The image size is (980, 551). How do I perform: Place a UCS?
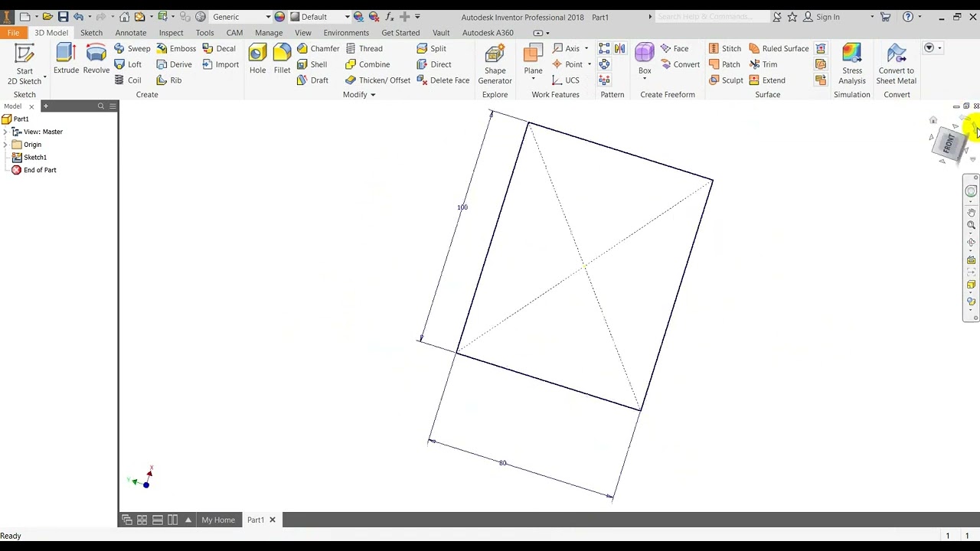click(565, 80)
